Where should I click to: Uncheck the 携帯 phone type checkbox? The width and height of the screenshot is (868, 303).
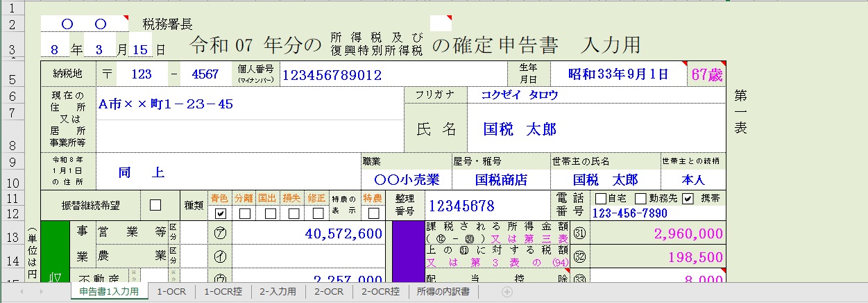click(x=688, y=199)
